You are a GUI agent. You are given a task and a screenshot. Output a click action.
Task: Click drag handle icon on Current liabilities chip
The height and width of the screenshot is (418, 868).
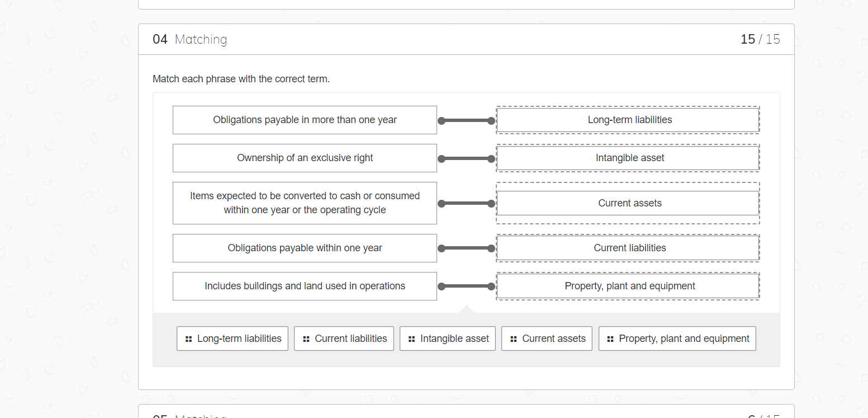click(x=306, y=339)
